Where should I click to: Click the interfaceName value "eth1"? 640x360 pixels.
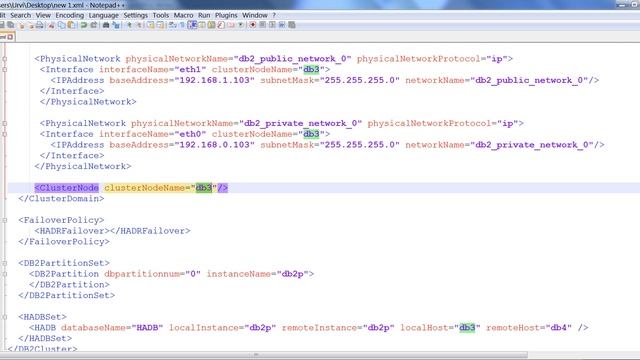point(190,69)
